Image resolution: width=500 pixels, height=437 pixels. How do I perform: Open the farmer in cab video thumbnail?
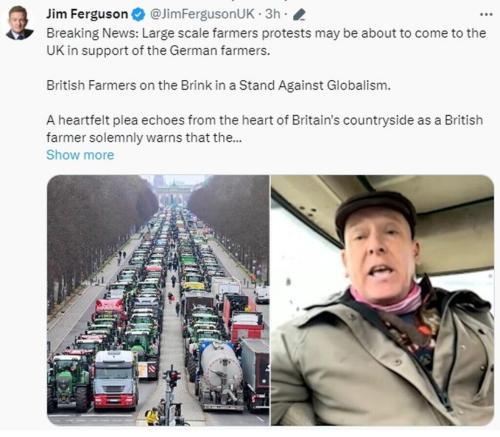click(x=382, y=300)
